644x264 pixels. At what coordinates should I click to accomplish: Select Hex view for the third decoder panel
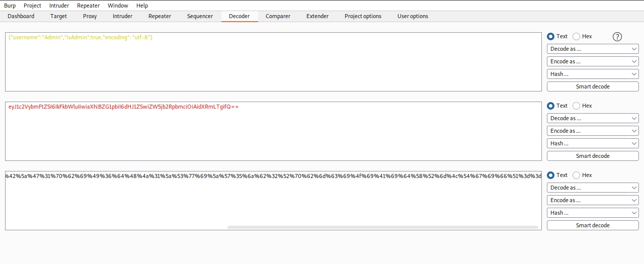click(577, 175)
